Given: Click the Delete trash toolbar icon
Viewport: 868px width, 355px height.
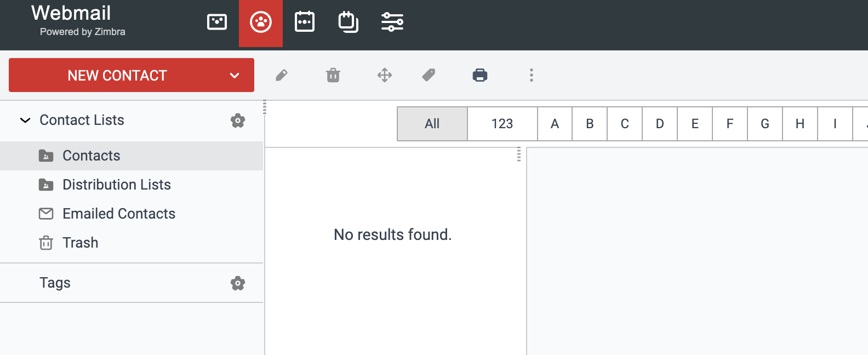Looking at the screenshot, I should click(333, 75).
